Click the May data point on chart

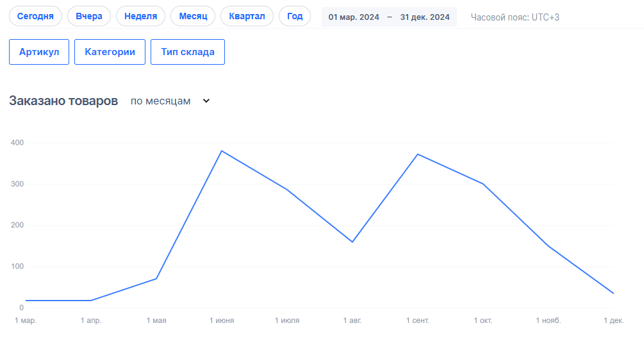156,278
